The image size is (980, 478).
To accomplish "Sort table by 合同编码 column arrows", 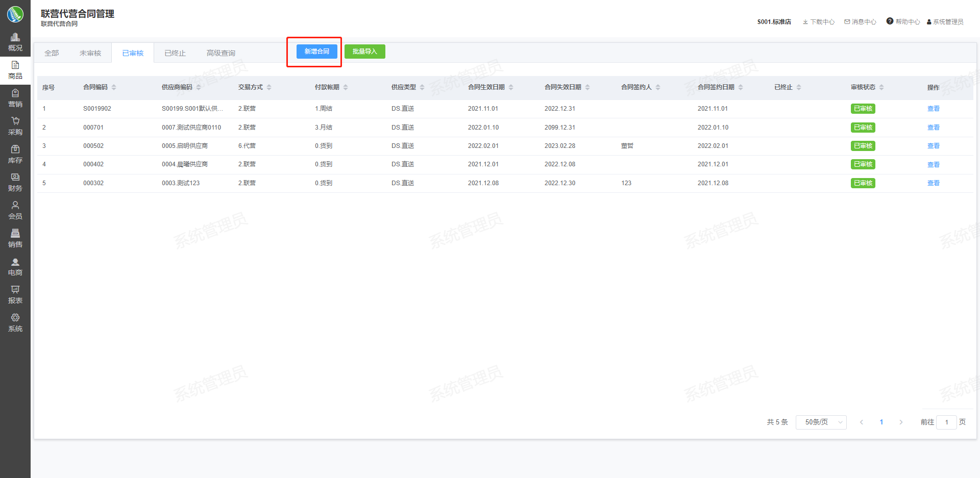I will point(114,87).
